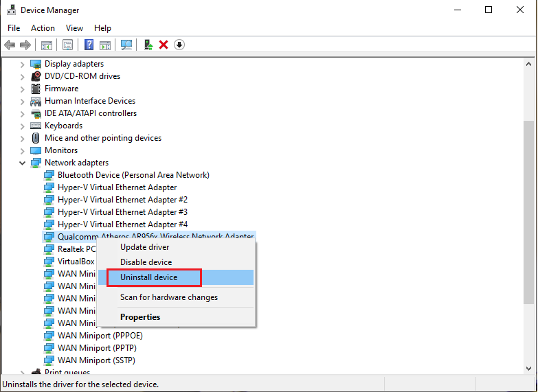Collapse the Network adapters category
This screenshot has width=538, height=392.
(x=23, y=163)
